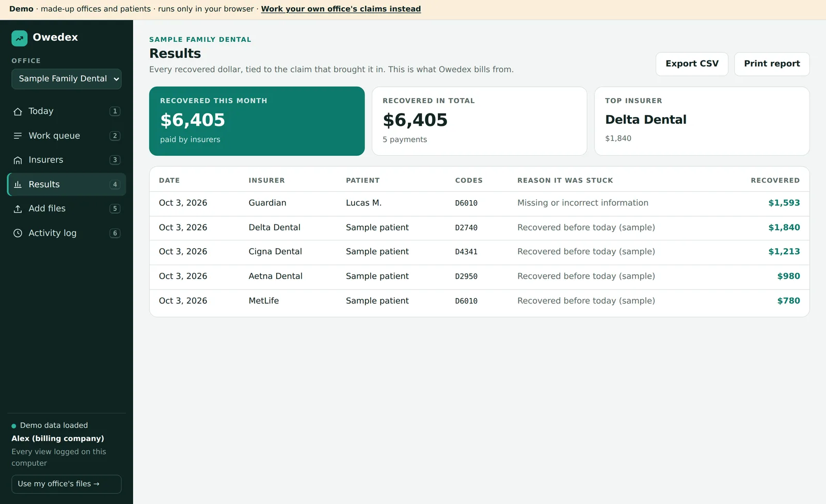Click the Add files upload icon
826x504 pixels.
18,208
